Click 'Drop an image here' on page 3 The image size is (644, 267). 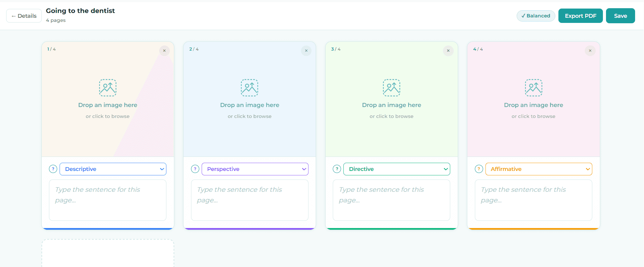pyautogui.click(x=392, y=105)
